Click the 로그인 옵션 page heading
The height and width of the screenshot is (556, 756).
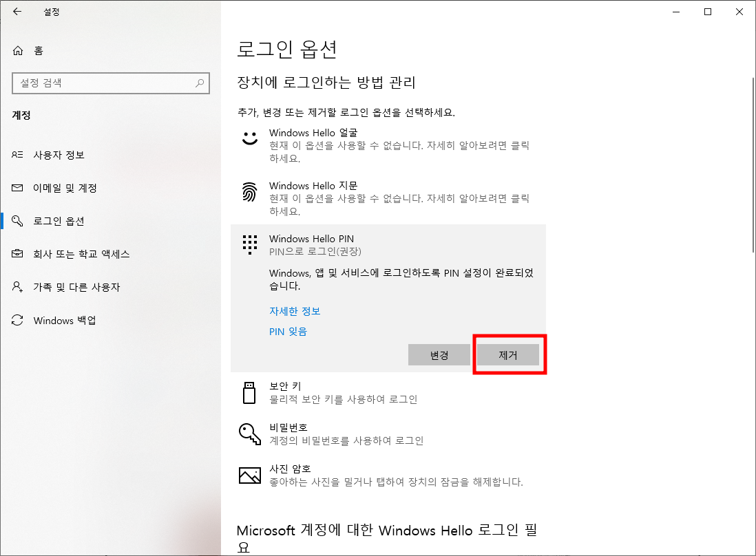coord(287,49)
